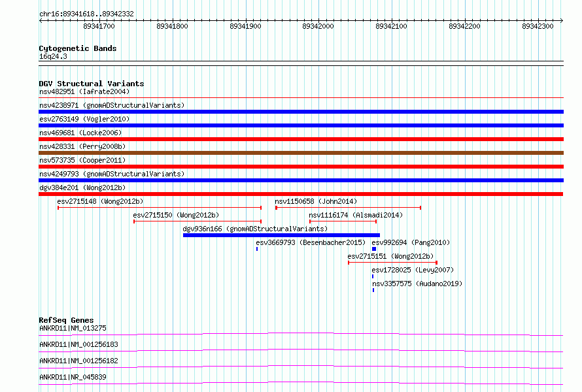This screenshot has height=392, width=582.
Task: Select the nsv573735 (Cooper2011) label
Action: pyautogui.click(x=82, y=160)
